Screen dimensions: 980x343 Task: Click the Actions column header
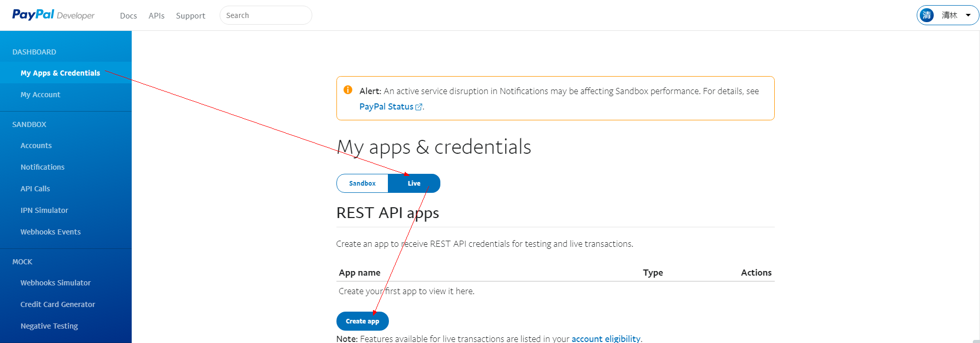coord(756,273)
